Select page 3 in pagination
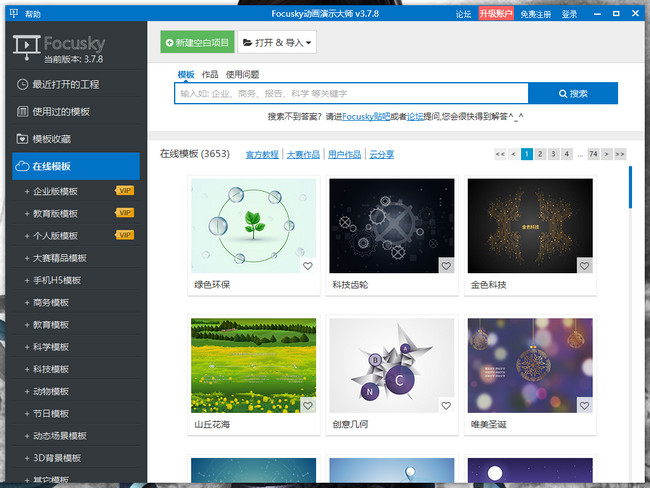Screen dimensions: 650x488 [x=553, y=154]
